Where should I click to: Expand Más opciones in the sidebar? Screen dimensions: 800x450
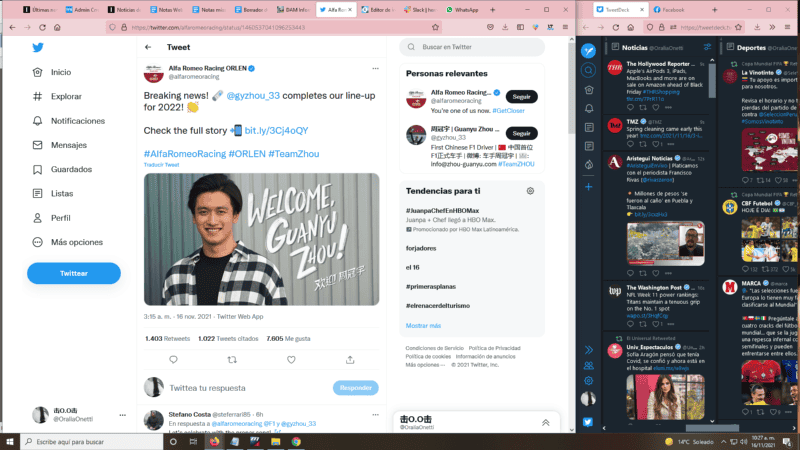(x=76, y=242)
